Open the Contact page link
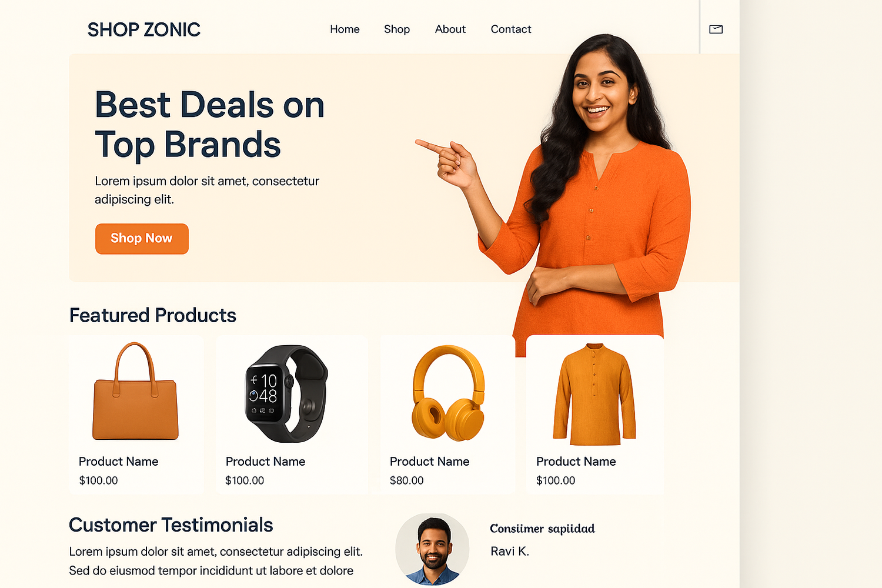 click(x=511, y=29)
